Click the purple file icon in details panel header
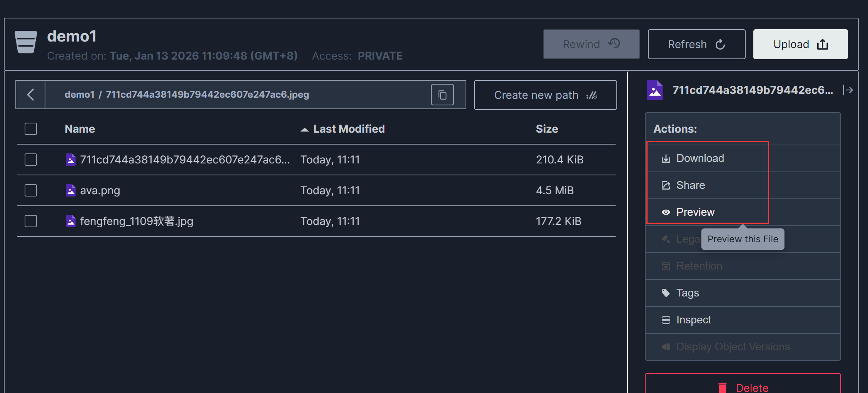This screenshot has height=393, width=868. point(654,90)
